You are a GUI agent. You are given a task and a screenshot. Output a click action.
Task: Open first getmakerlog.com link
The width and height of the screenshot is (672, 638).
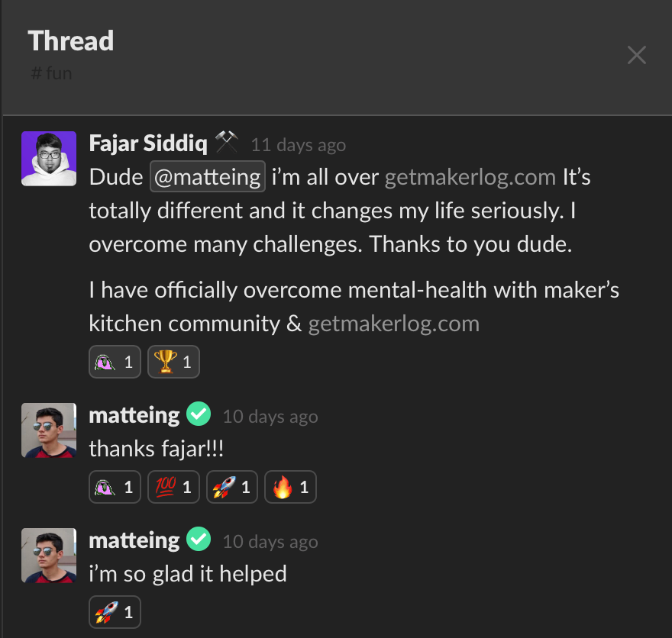pyautogui.click(x=470, y=177)
